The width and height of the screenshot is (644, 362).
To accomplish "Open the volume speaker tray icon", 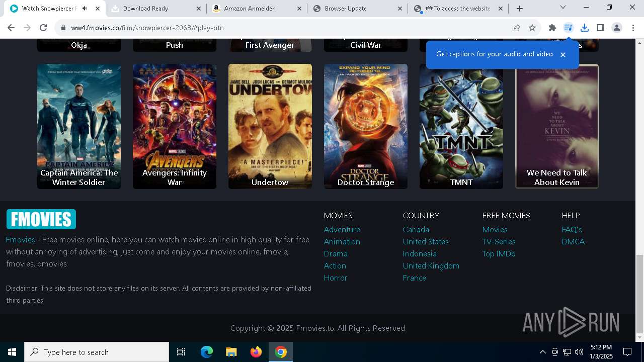I will [579, 352].
